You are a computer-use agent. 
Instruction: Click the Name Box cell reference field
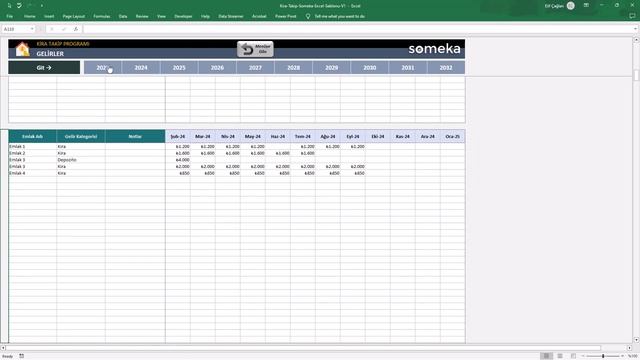[x=15, y=29]
